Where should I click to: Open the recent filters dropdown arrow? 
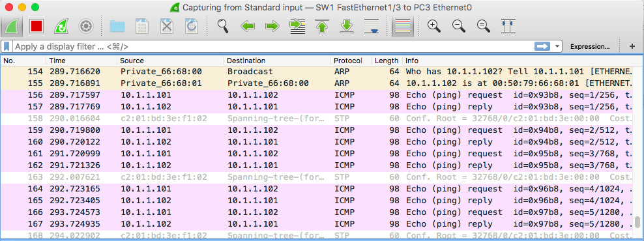tap(557, 46)
